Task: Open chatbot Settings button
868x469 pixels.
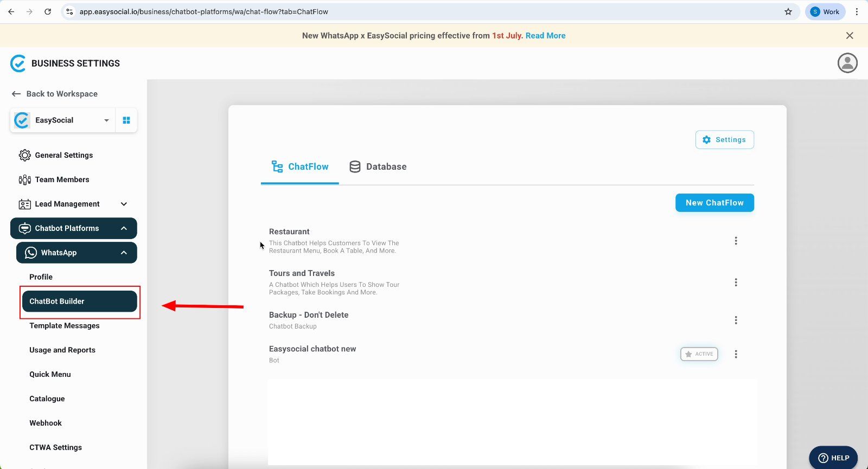Action: coord(725,139)
